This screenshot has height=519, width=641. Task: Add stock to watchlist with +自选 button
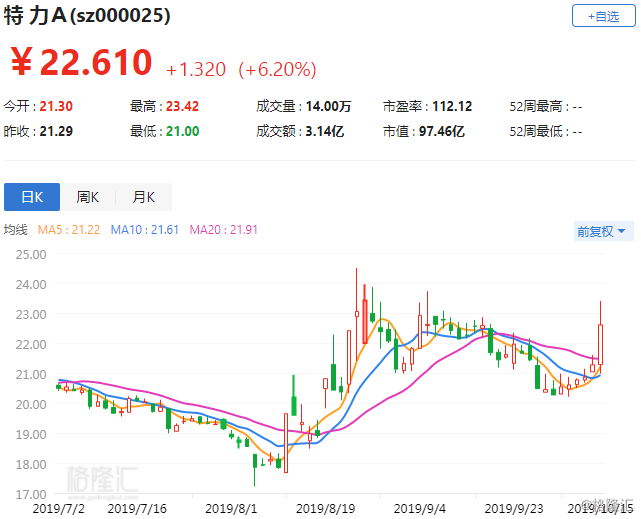point(603,16)
